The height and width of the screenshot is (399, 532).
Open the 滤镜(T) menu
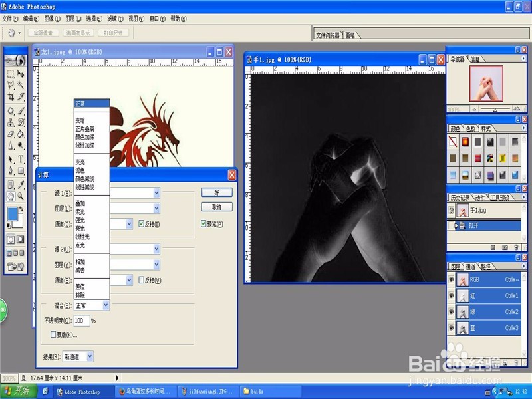115,19
